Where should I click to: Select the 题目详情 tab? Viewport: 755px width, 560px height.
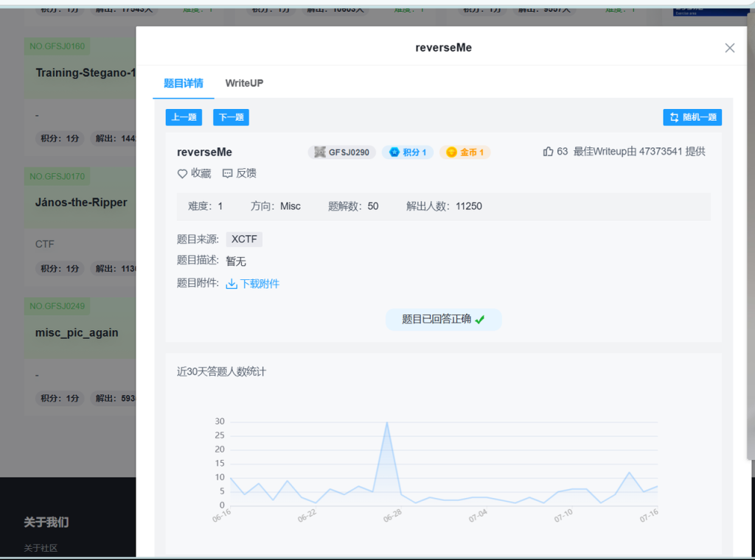pos(184,83)
